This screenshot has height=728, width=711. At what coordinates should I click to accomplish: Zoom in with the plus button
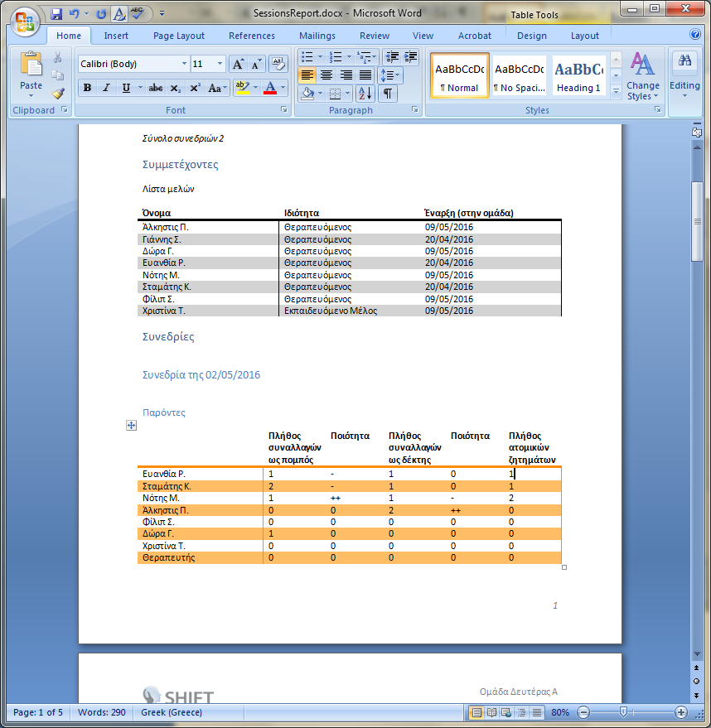tap(681, 711)
